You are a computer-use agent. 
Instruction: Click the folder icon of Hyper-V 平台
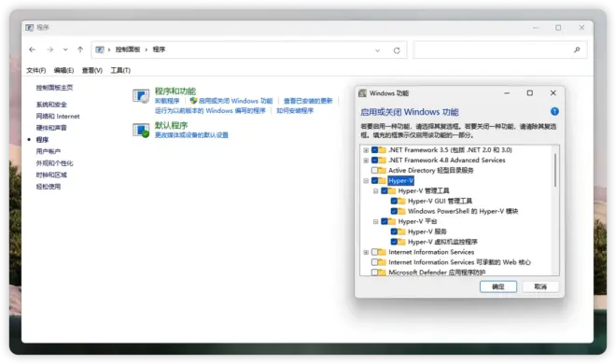coord(392,221)
